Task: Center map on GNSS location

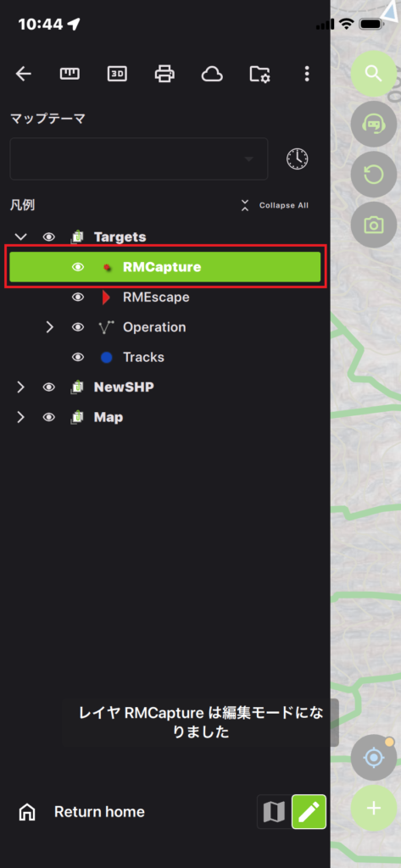Action: [374, 757]
